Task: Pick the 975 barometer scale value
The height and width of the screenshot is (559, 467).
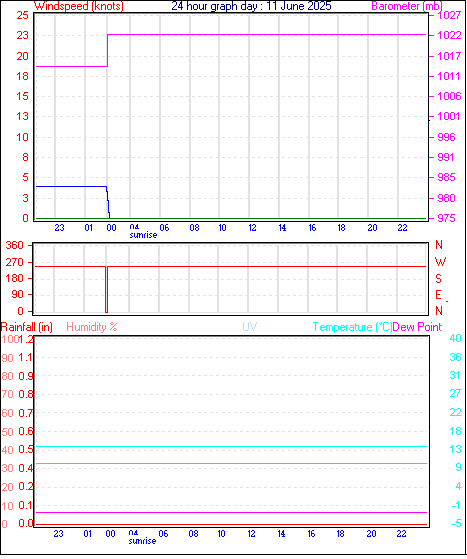Action: pyautogui.click(x=446, y=218)
